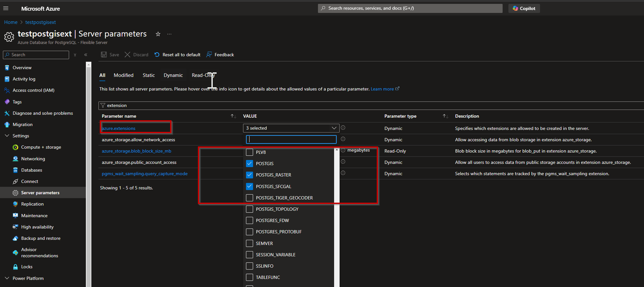Open the Home breadcrumb link
Image resolution: width=644 pixels, height=287 pixels.
(x=11, y=22)
